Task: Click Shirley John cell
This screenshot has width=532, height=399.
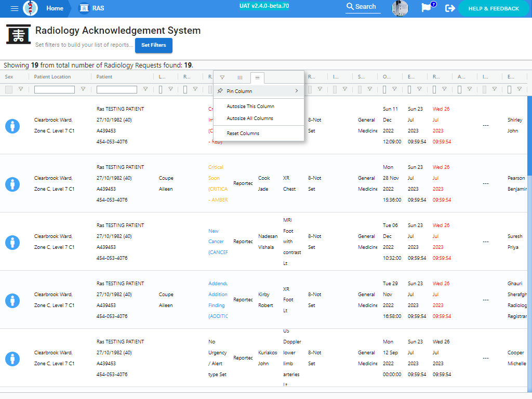Action: [515, 125]
